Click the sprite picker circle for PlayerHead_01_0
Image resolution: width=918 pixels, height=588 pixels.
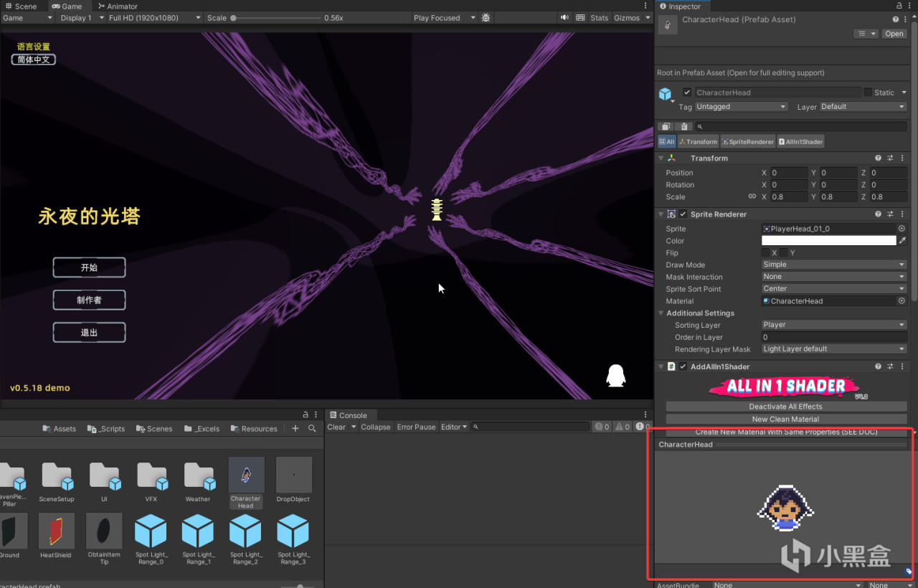tap(902, 229)
